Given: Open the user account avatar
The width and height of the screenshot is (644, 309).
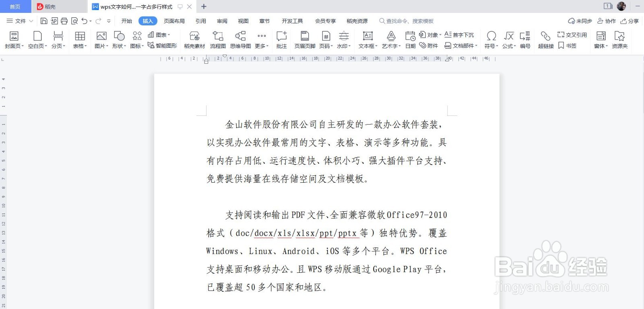Looking at the screenshot, I should pyautogui.click(x=621, y=6).
